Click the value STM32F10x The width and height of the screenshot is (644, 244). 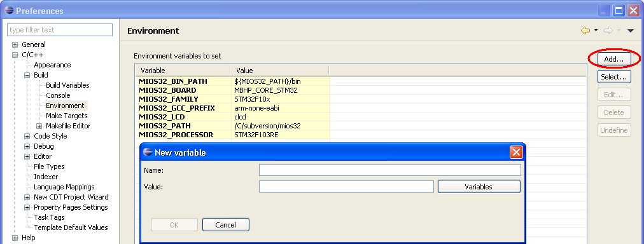pyautogui.click(x=252, y=99)
